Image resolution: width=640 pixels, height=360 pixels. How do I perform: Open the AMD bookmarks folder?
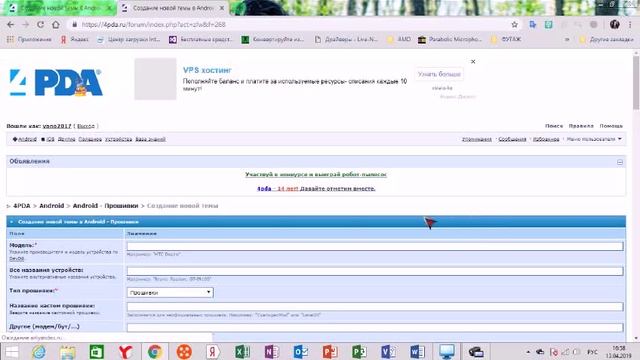pyautogui.click(x=399, y=40)
